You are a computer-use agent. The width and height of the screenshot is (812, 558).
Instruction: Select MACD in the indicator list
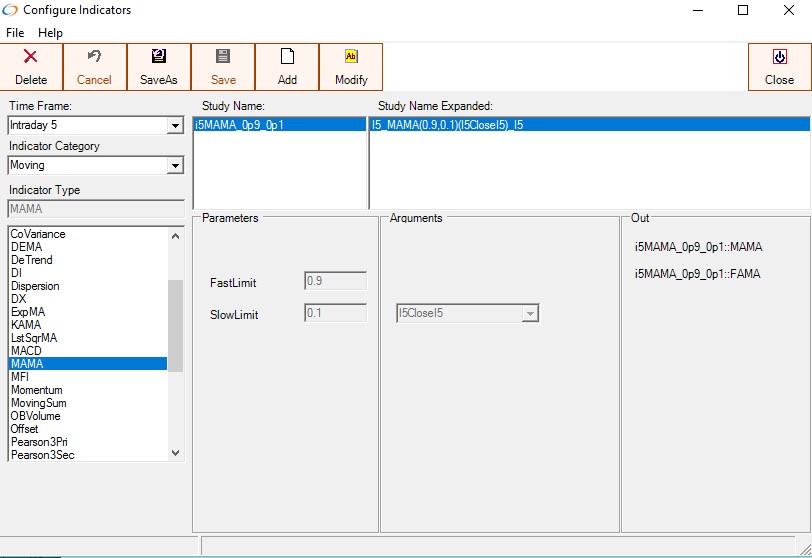click(x=25, y=351)
